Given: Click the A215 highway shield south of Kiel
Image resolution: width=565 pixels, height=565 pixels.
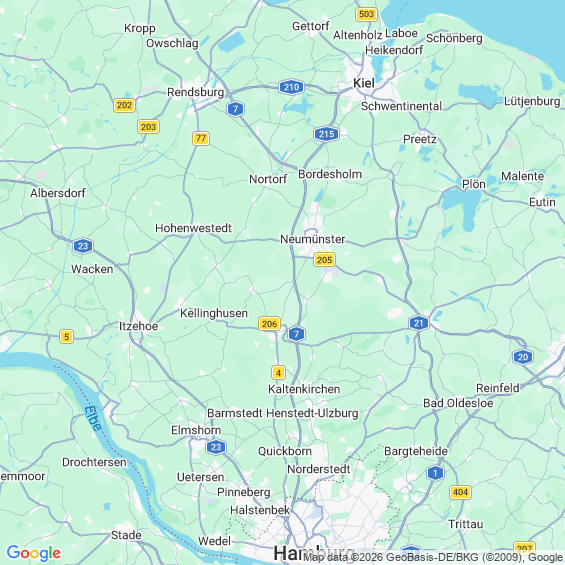Looking at the screenshot, I should coord(326,134).
